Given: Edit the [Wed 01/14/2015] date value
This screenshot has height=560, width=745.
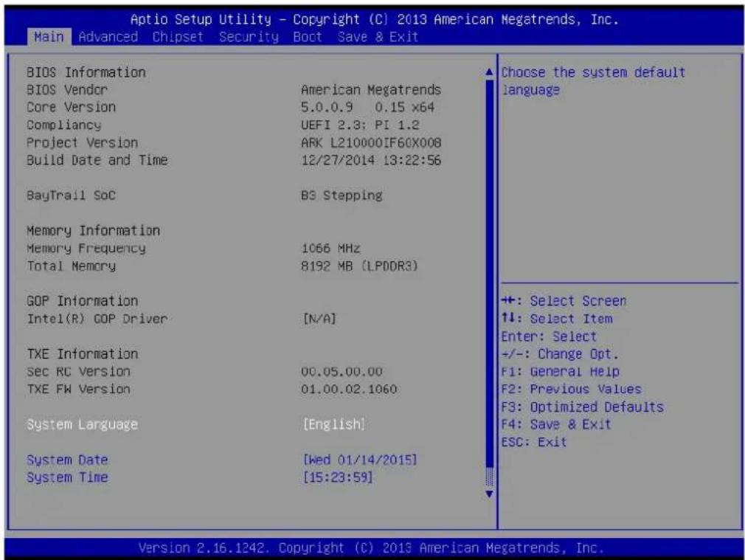Looking at the screenshot, I should point(360,460).
